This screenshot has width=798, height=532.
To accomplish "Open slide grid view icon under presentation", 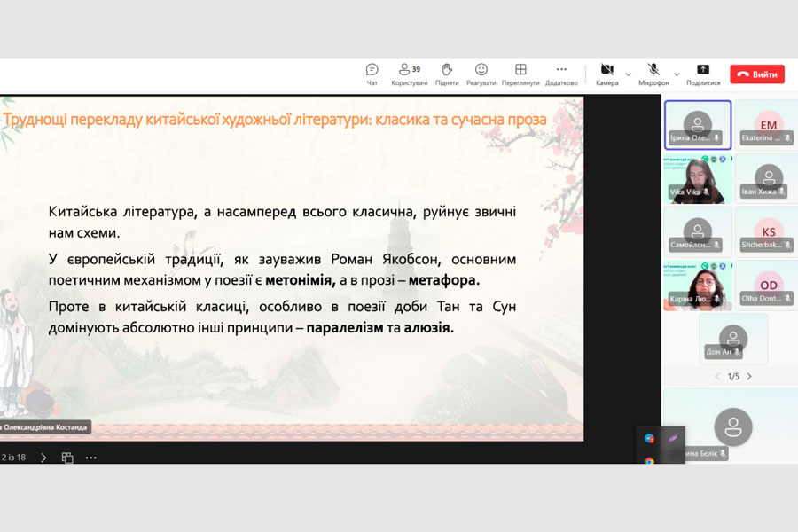I will click(x=67, y=458).
